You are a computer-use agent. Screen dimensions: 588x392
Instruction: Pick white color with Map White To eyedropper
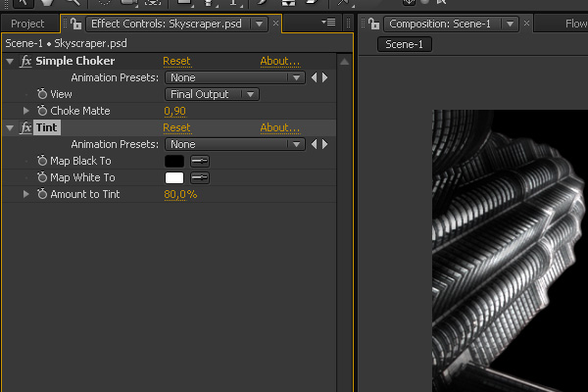click(200, 177)
